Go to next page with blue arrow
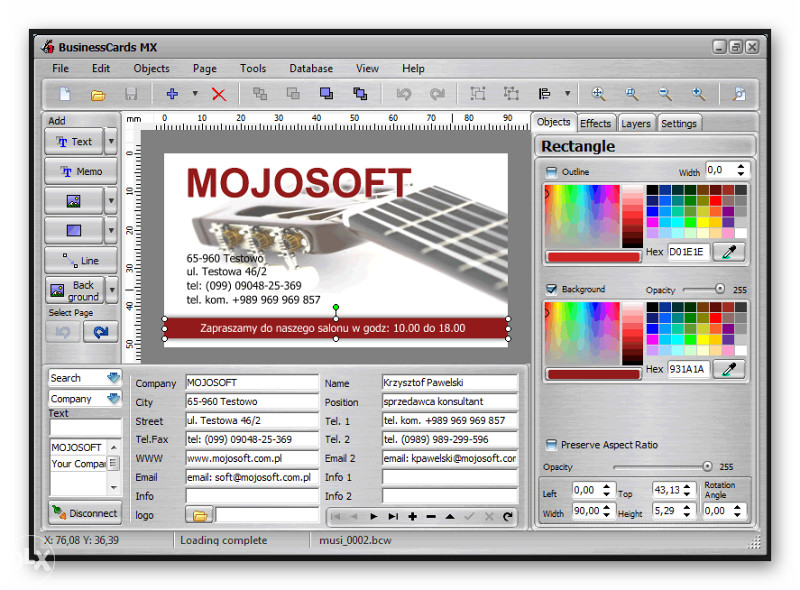 [101, 332]
